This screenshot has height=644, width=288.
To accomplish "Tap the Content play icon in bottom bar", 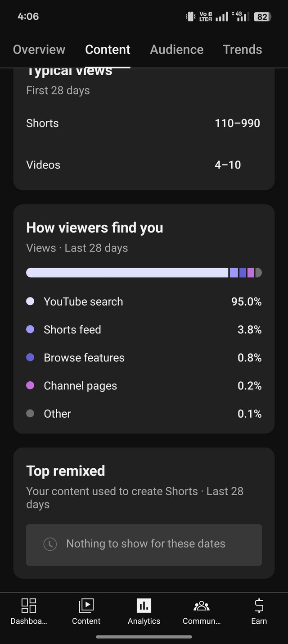I will (x=86, y=606).
